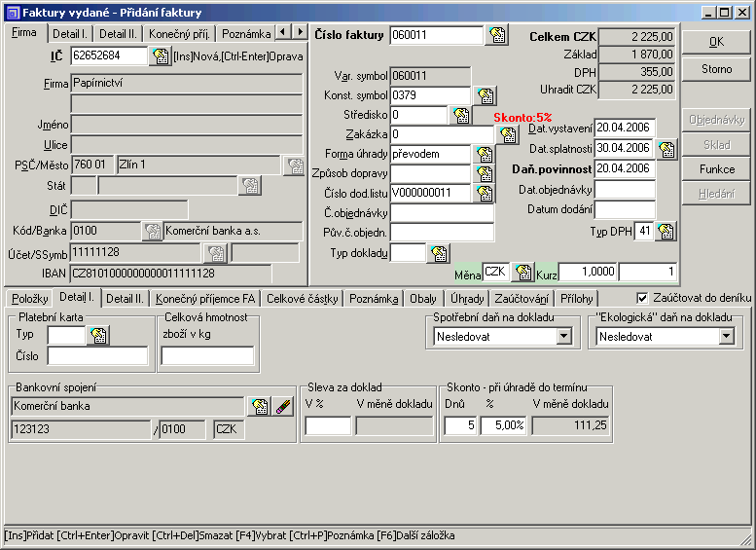
Task: Open Celkové částky tab
Action: click(x=303, y=299)
